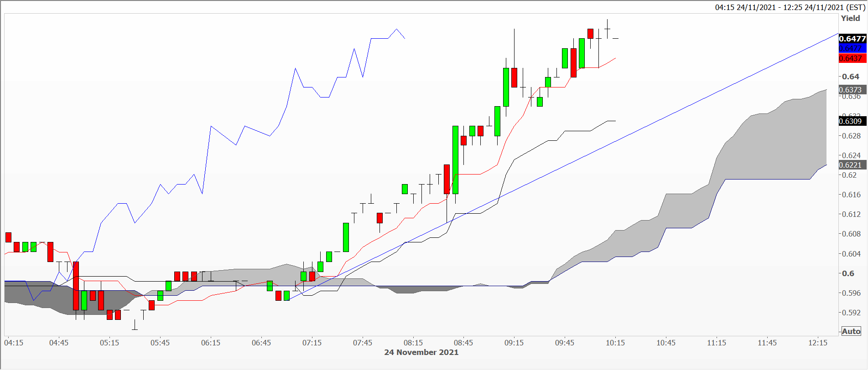Click the 0.612 yield axis value
Screen dimensions: 868x370
[x=852, y=214]
